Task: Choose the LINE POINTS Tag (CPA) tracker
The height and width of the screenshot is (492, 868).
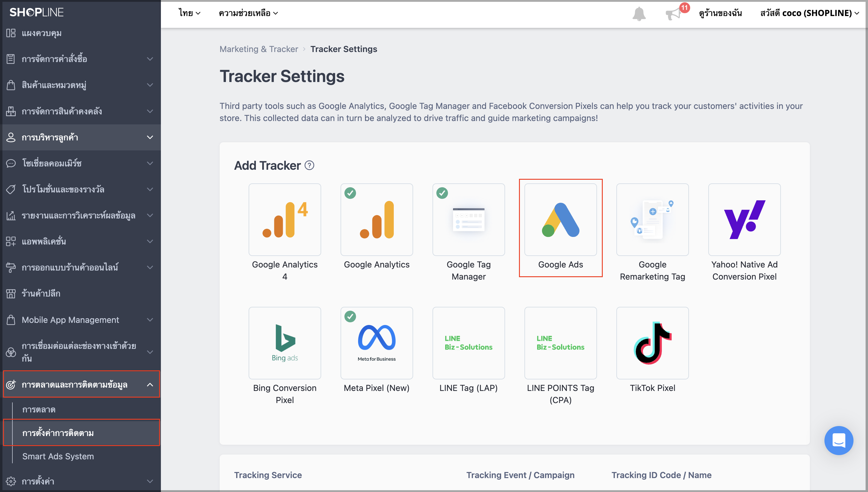Action: pyautogui.click(x=560, y=343)
